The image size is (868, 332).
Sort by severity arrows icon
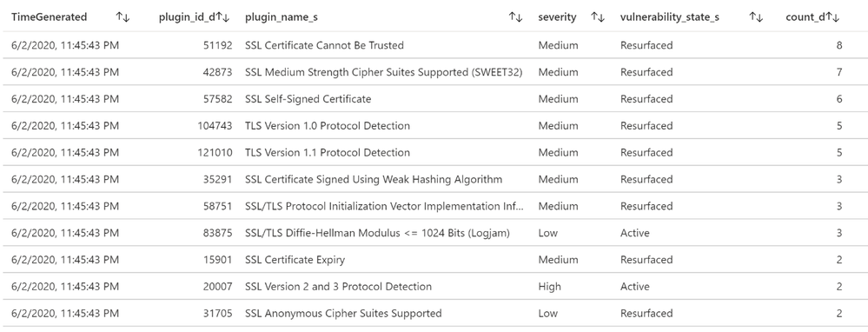point(598,17)
